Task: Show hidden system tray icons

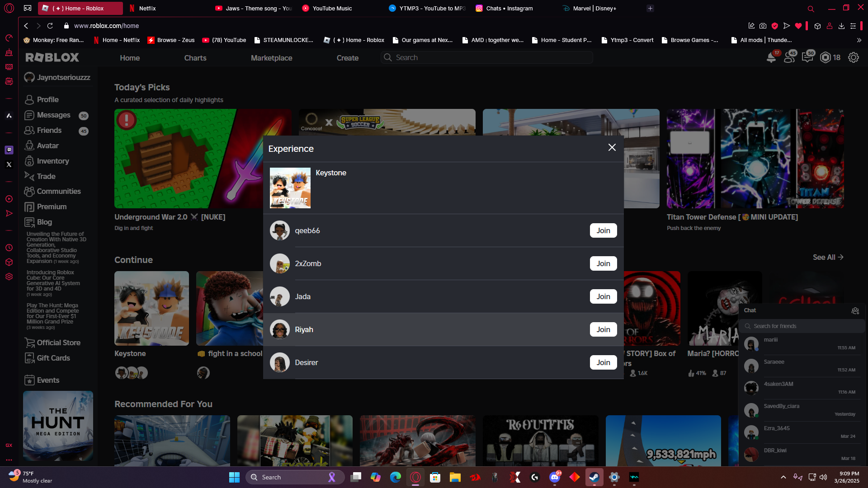Action: pyautogui.click(x=783, y=477)
